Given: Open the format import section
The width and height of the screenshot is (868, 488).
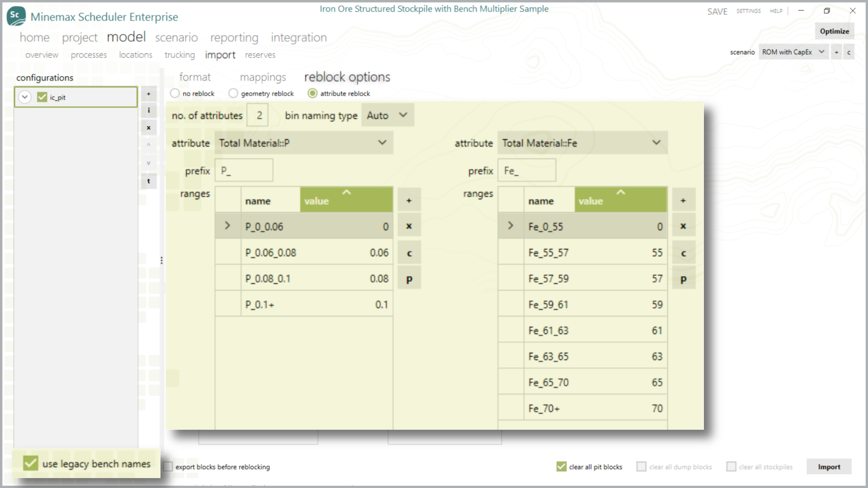Looking at the screenshot, I should pyautogui.click(x=195, y=77).
